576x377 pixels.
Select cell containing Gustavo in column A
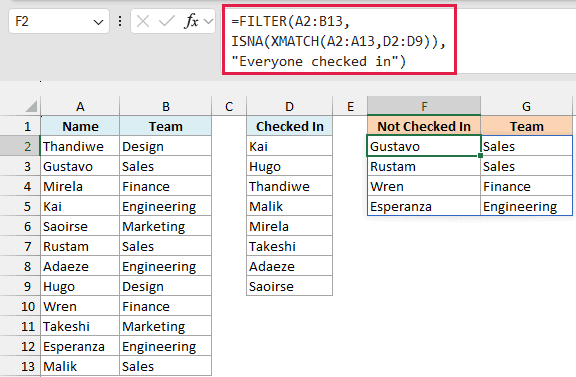pyautogui.click(x=80, y=166)
